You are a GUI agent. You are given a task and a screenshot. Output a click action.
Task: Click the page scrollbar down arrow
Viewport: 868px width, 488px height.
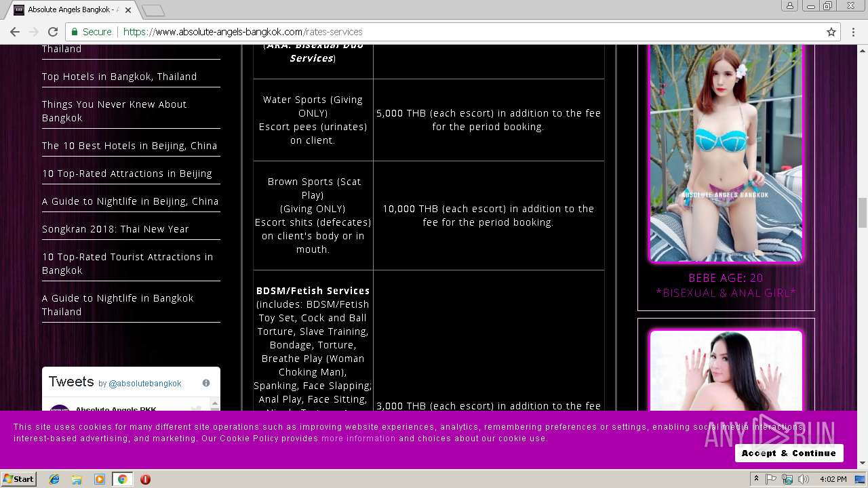(863, 464)
